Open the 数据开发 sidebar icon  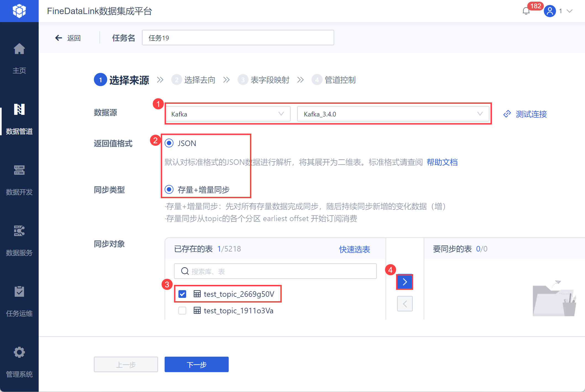19,171
